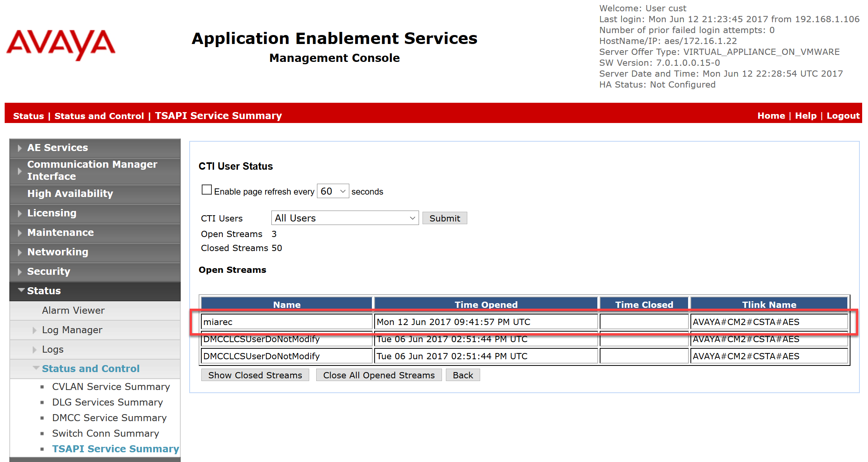This screenshot has height=462, width=868.
Task: Open Maintenance menu
Action: [60, 232]
